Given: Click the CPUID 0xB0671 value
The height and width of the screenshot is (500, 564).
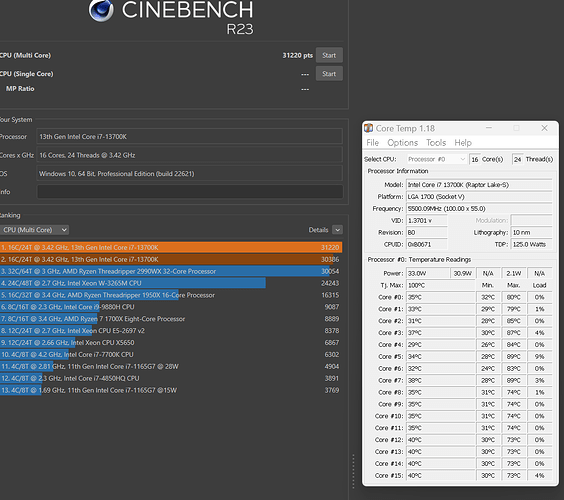Looking at the screenshot, I should coord(427,244).
